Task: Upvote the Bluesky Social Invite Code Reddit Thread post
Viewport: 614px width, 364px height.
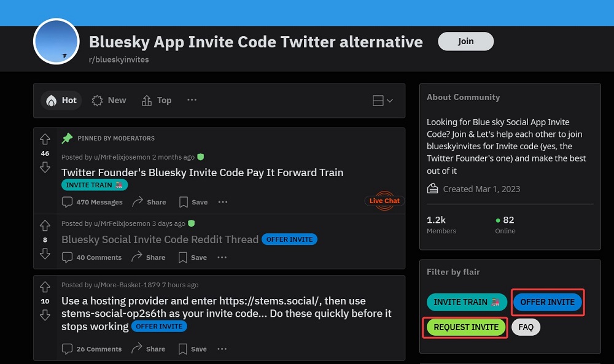Action: tap(45, 225)
